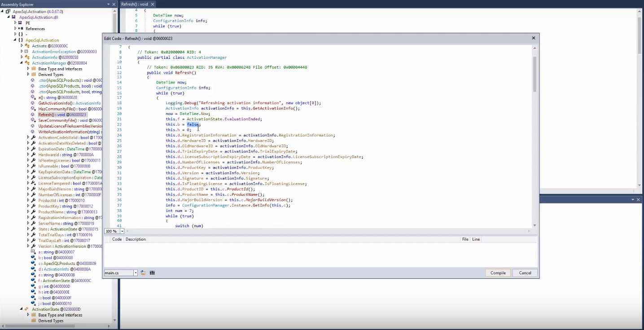Select the a() : string method
This screenshot has height=330, width=644.
pos(57,97)
